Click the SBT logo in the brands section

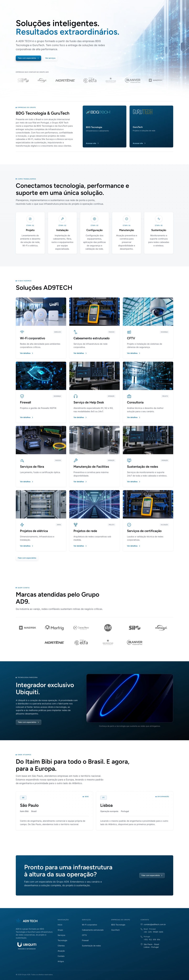click(x=108, y=628)
